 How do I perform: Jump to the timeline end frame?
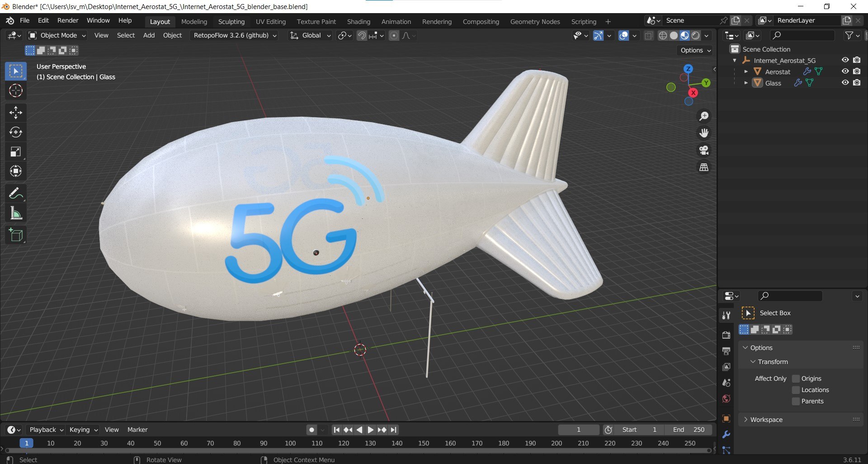[x=393, y=430]
